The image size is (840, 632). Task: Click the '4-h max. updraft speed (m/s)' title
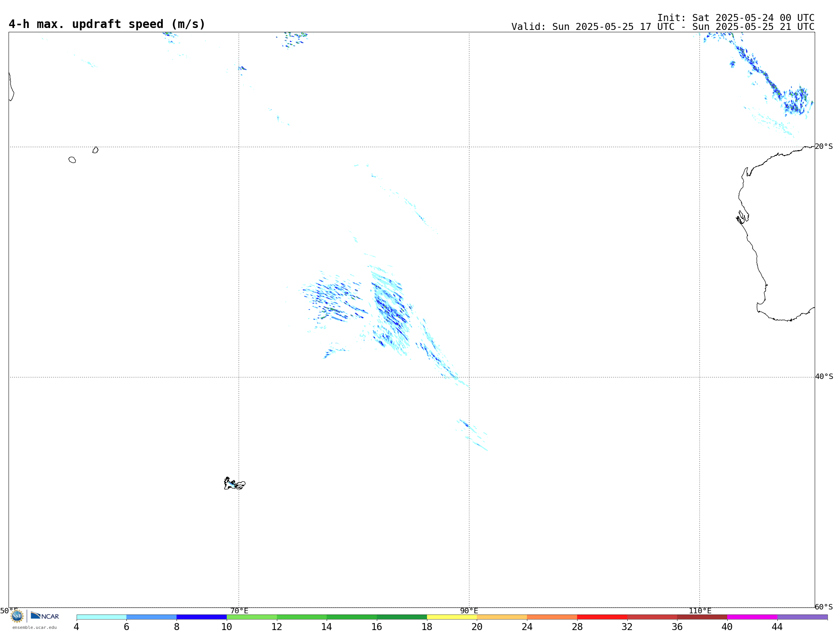click(107, 24)
